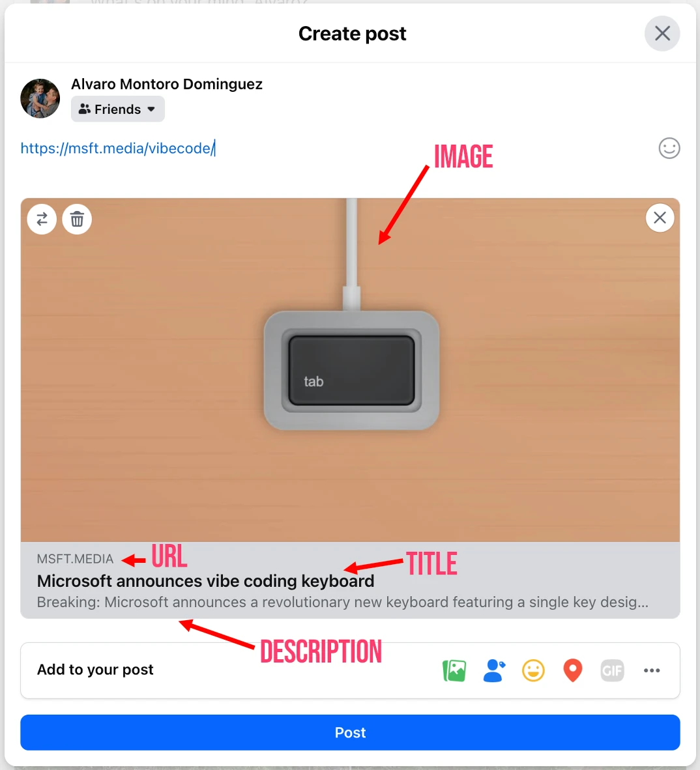700x770 pixels.
Task: Open the Friends audience dropdown
Action: 118,109
